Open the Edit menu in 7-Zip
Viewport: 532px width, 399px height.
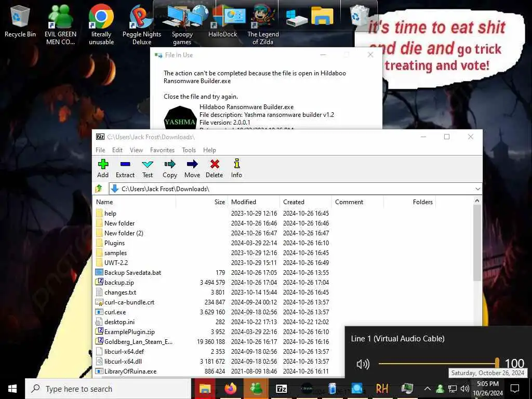click(x=117, y=150)
